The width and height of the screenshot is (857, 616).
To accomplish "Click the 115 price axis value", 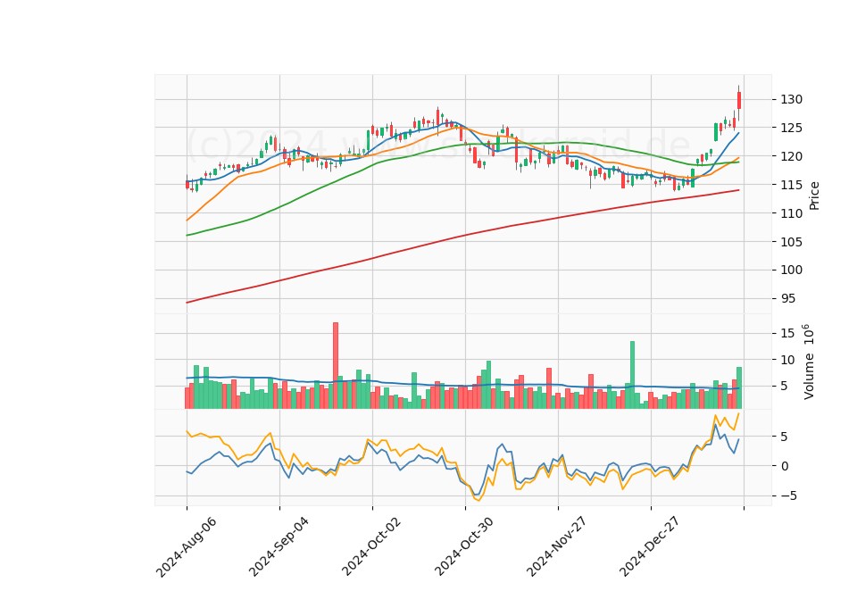I will (792, 185).
